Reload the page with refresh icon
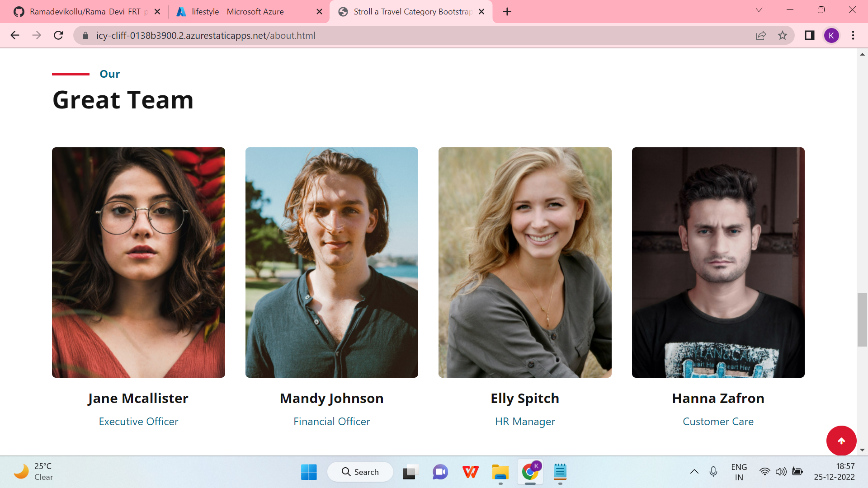This screenshot has height=488, width=868. click(x=58, y=35)
